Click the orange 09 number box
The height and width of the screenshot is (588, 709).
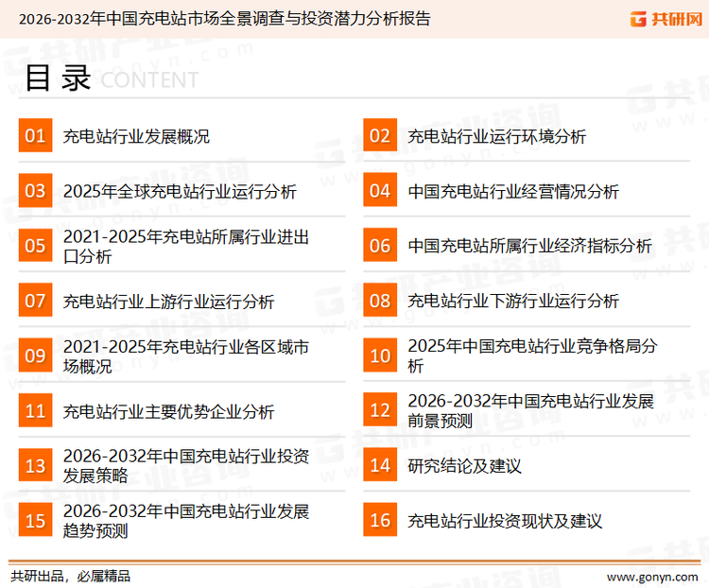[x=35, y=355]
